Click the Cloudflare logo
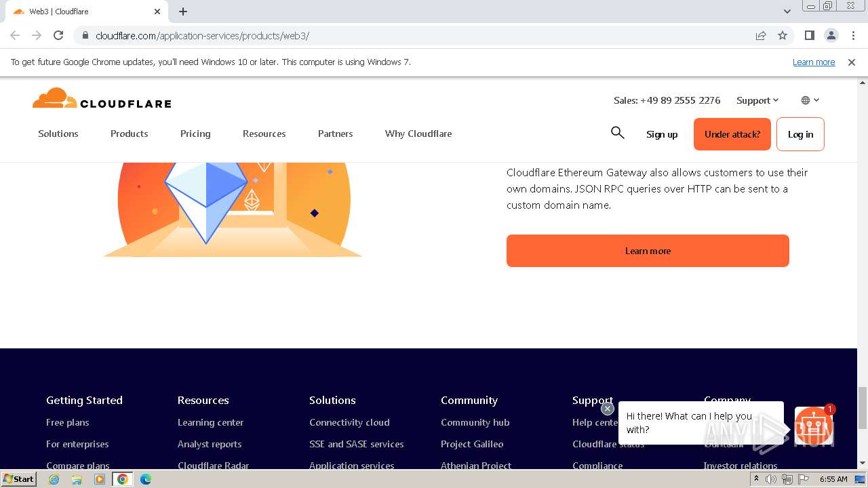Screen dimensions: 868x488 (102, 98)
